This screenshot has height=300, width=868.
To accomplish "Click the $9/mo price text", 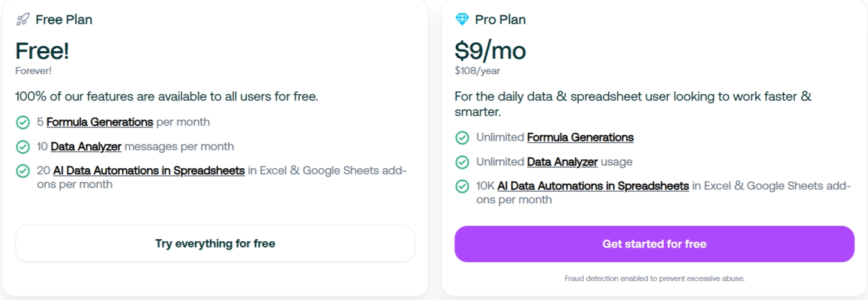I will (490, 51).
